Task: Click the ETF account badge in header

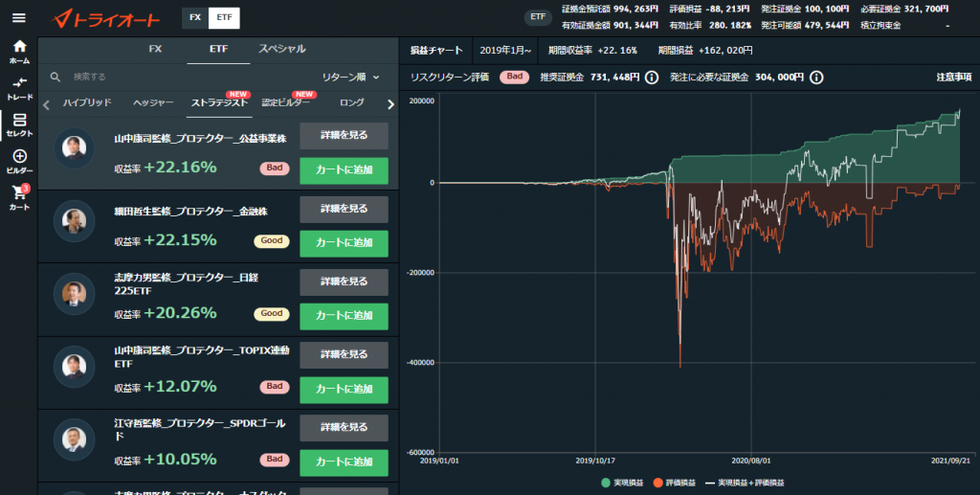Action: (538, 17)
